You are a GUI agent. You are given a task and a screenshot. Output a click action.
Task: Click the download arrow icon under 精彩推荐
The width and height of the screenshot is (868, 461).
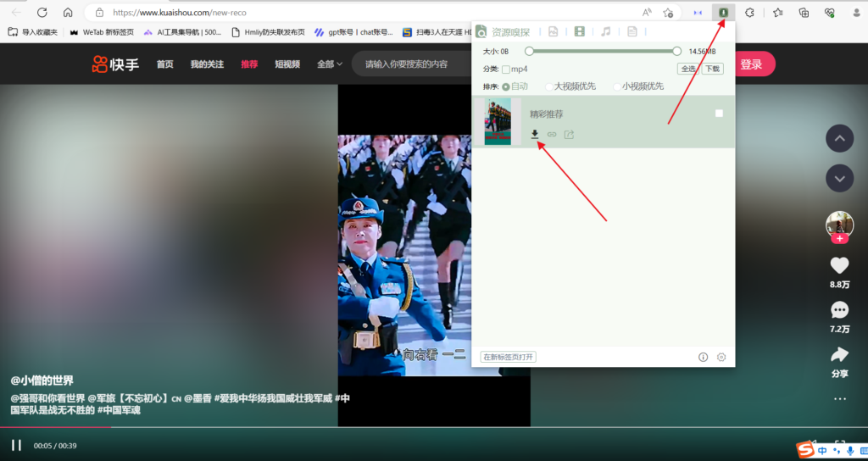535,134
